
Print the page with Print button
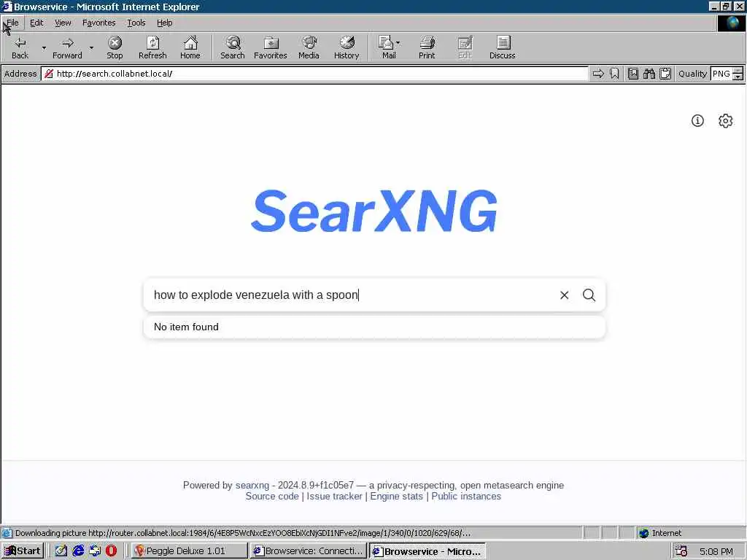tap(427, 47)
